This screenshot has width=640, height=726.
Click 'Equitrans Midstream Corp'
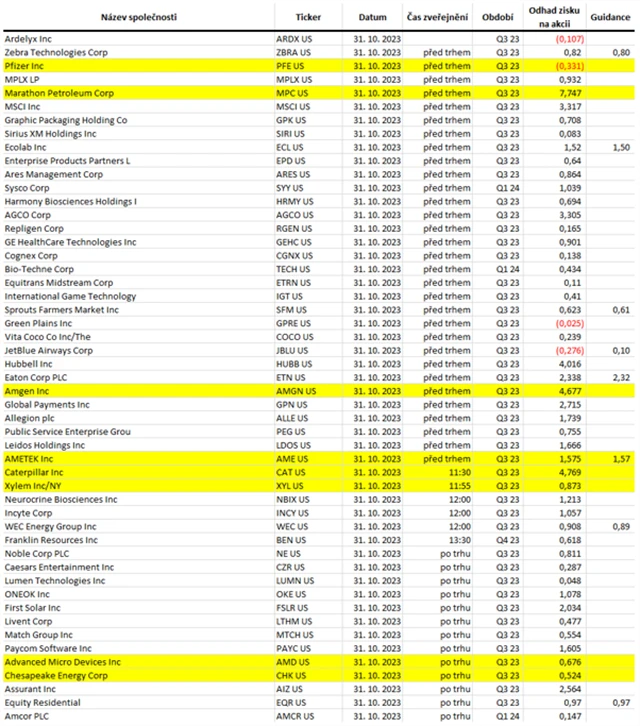point(59,283)
